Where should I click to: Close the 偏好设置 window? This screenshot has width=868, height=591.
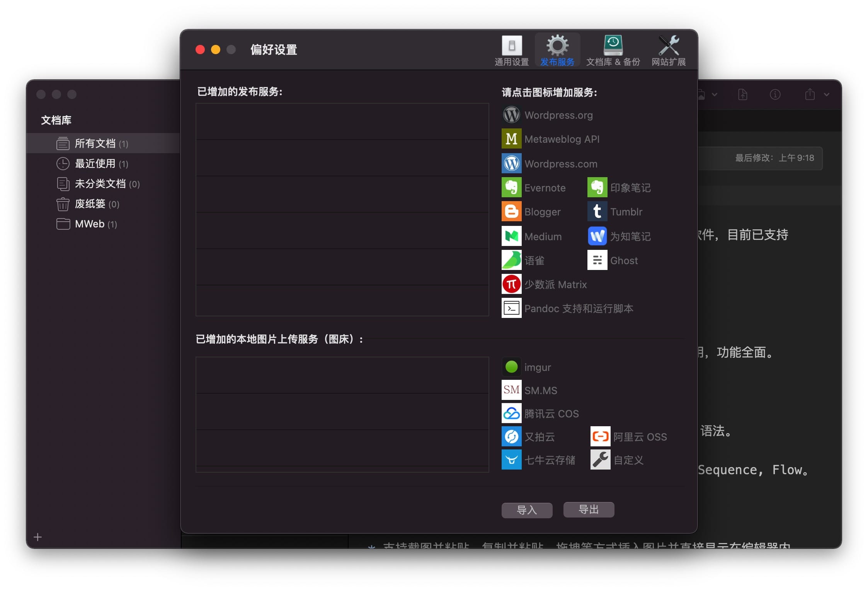[200, 50]
